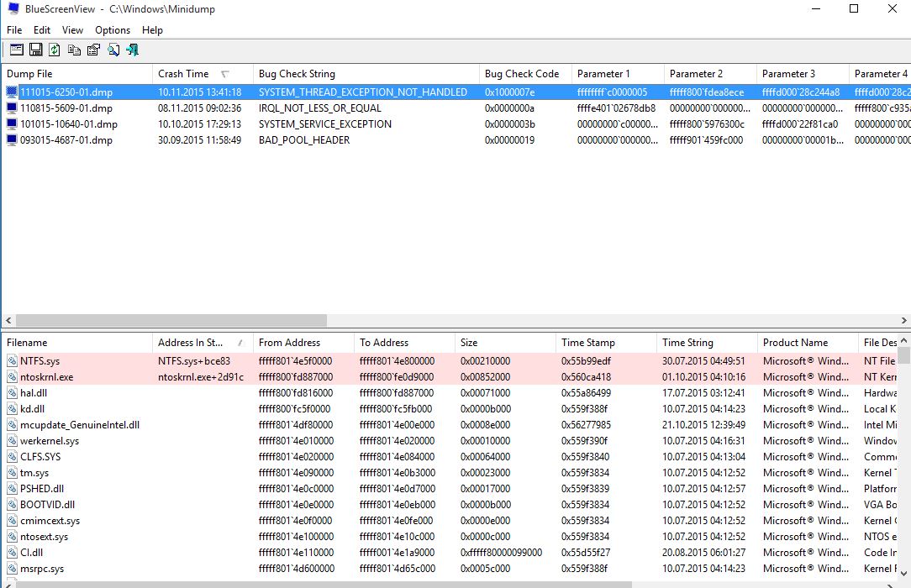Click the lower pane's scroll-down arrow

click(x=903, y=574)
